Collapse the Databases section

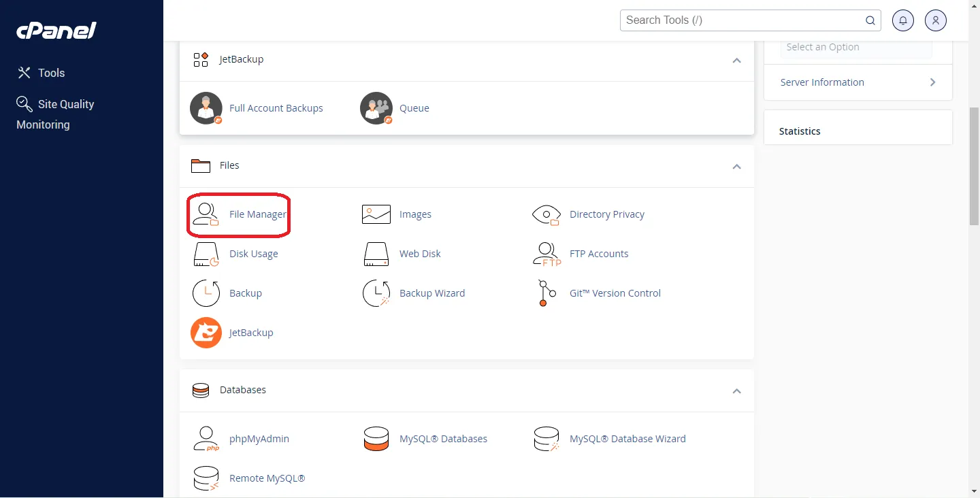pyautogui.click(x=736, y=391)
